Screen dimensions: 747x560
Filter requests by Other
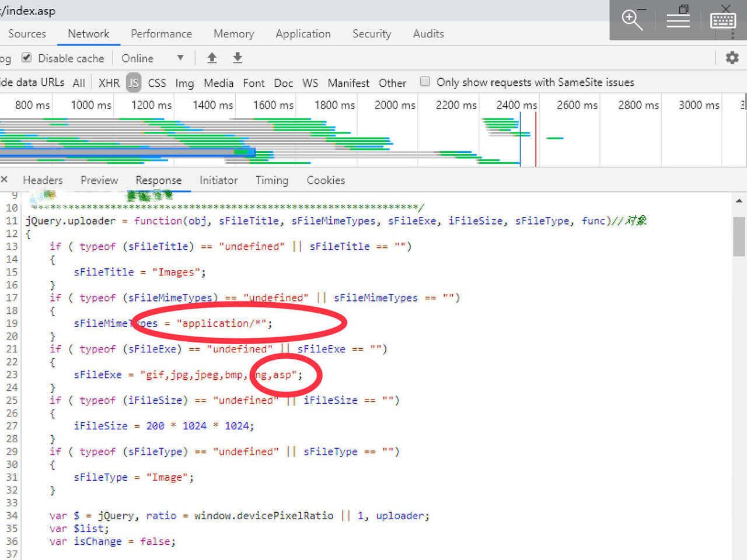coord(392,83)
